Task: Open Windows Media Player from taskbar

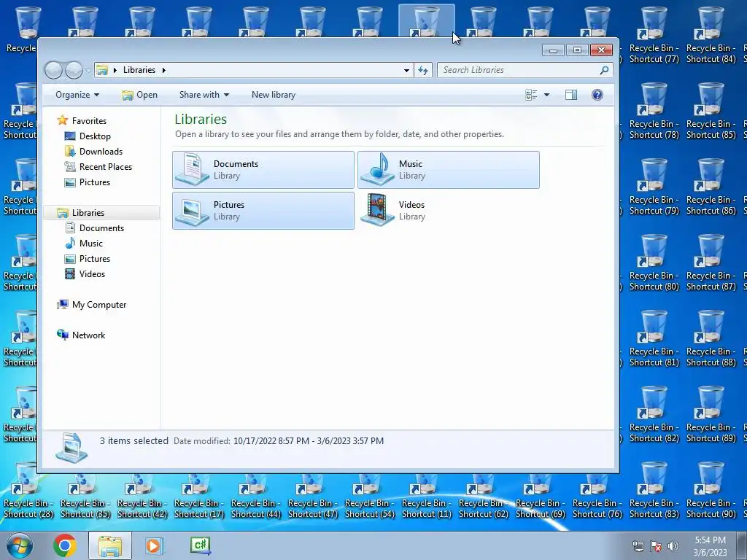Action: pos(153,545)
